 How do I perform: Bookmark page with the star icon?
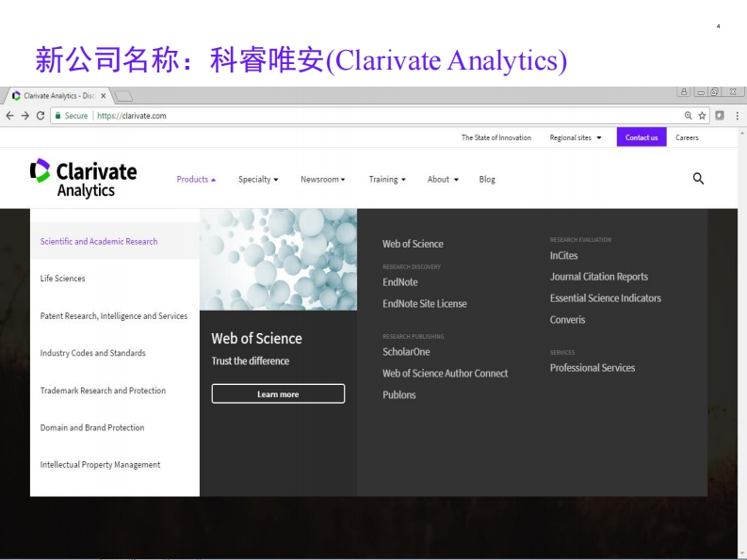click(702, 116)
